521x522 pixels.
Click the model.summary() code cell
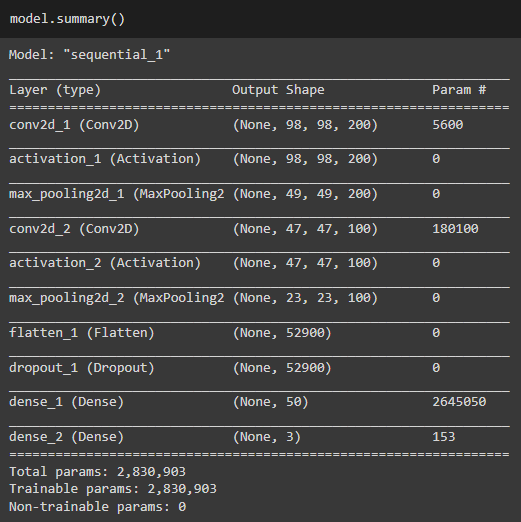[x=260, y=19]
